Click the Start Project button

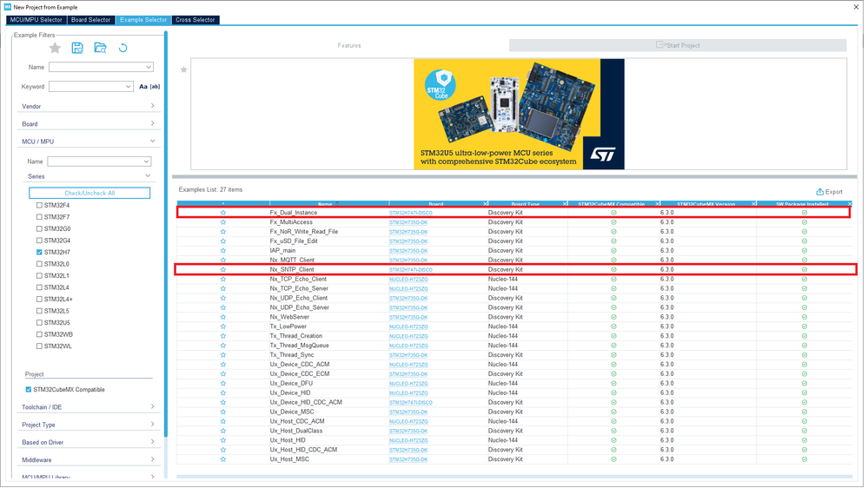tap(678, 45)
